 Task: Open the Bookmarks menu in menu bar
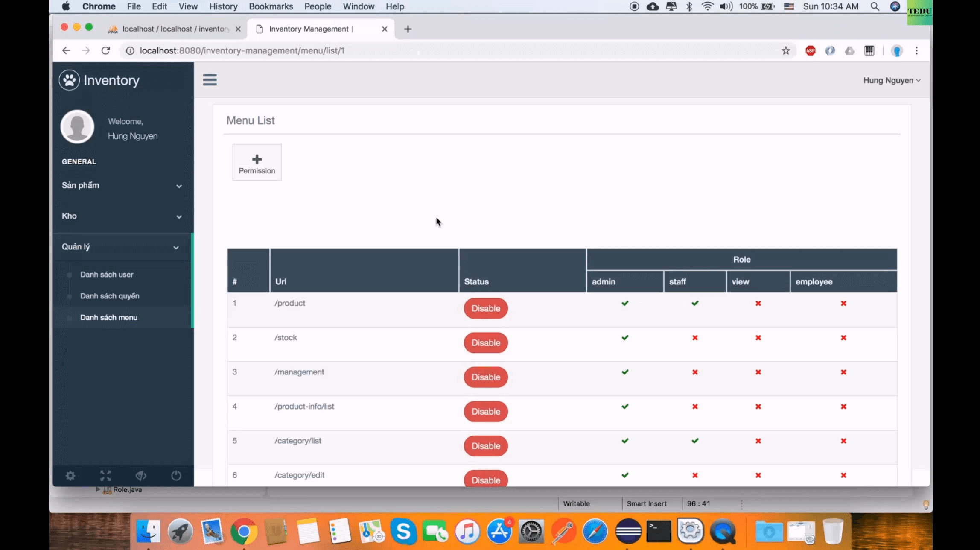tap(271, 6)
